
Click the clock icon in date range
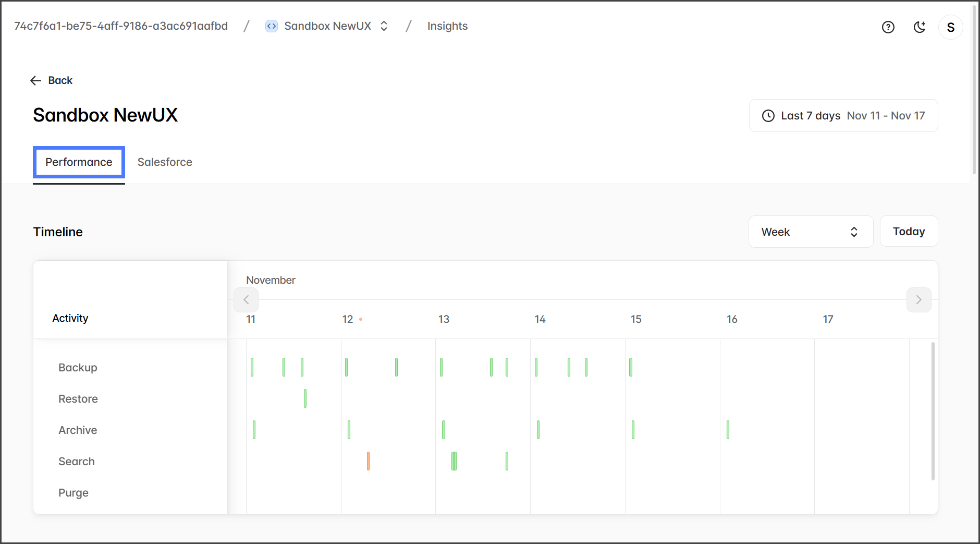[768, 116]
